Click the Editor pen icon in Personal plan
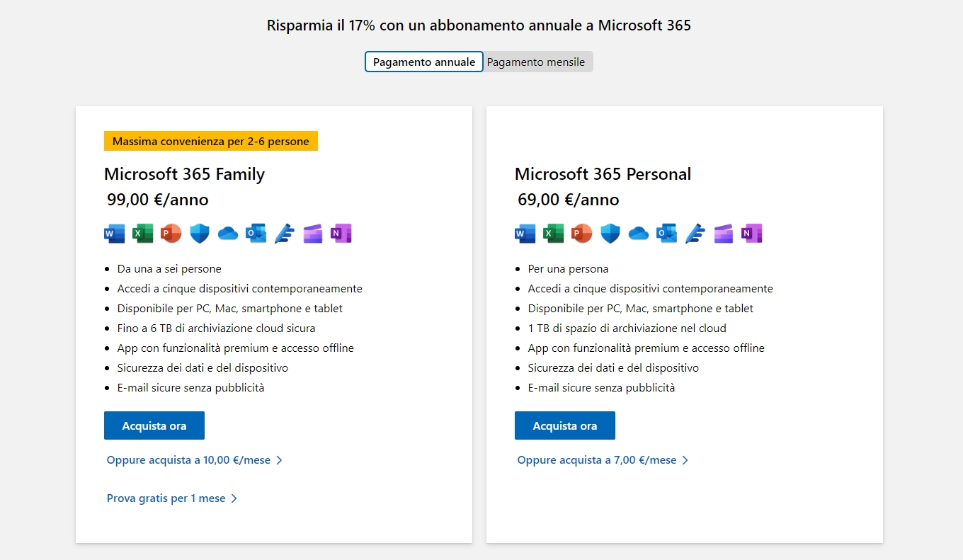This screenshot has height=560, width=963. tap(695, 234)
